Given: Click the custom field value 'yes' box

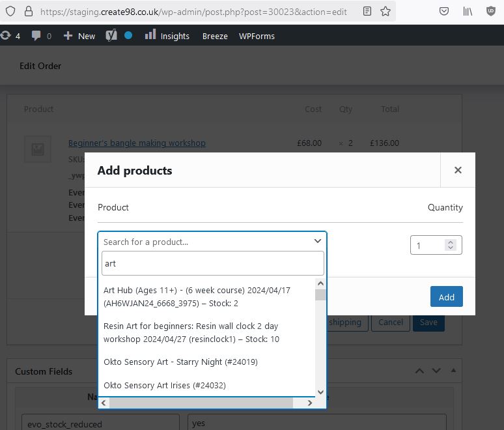Looking at the screenshot, I should [x=317, y=422].
